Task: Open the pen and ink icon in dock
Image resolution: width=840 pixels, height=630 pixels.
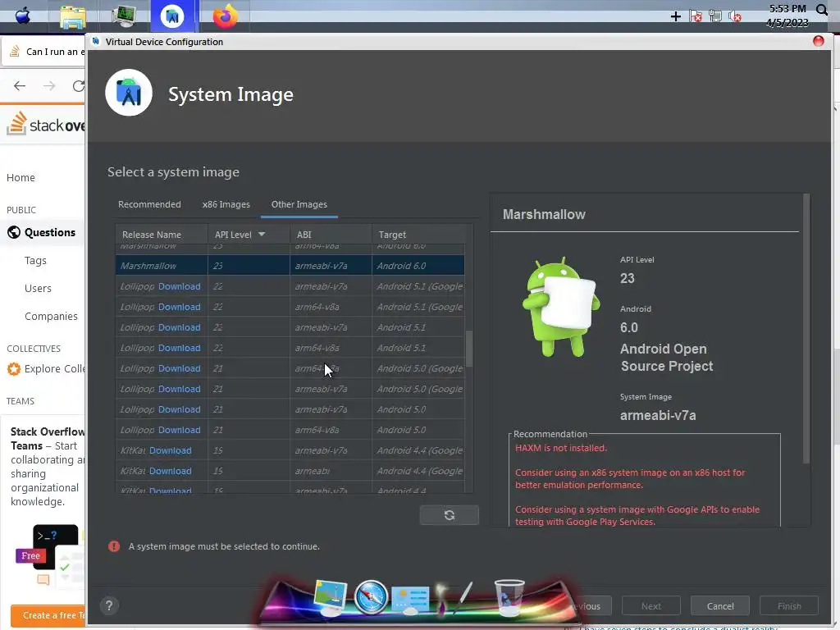Action: [453, 597]
